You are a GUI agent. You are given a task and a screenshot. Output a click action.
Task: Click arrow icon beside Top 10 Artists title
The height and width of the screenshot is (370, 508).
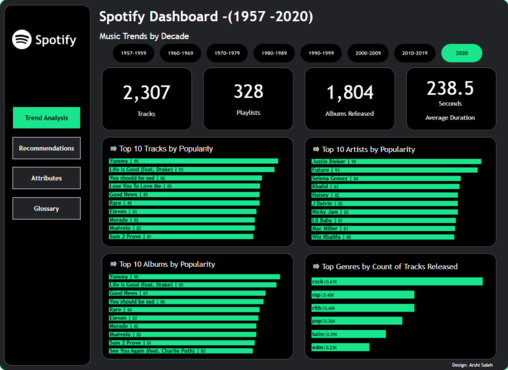point(316,149)
